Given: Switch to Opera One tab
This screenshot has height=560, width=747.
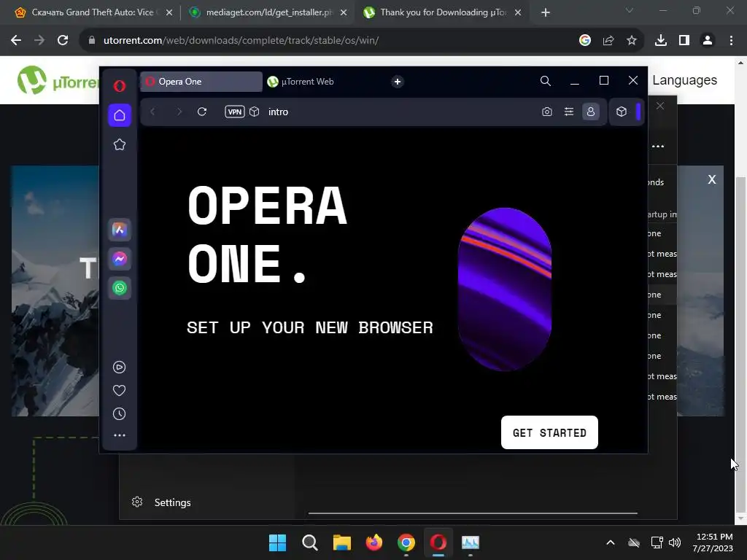Looking at the screenshot, I should coord(201,82).
